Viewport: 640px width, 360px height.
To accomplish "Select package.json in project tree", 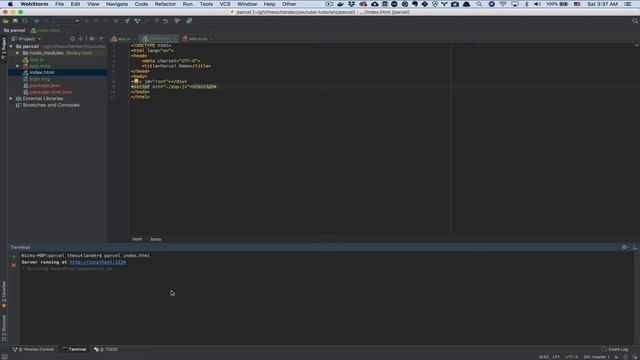I will tap(58, 86).
